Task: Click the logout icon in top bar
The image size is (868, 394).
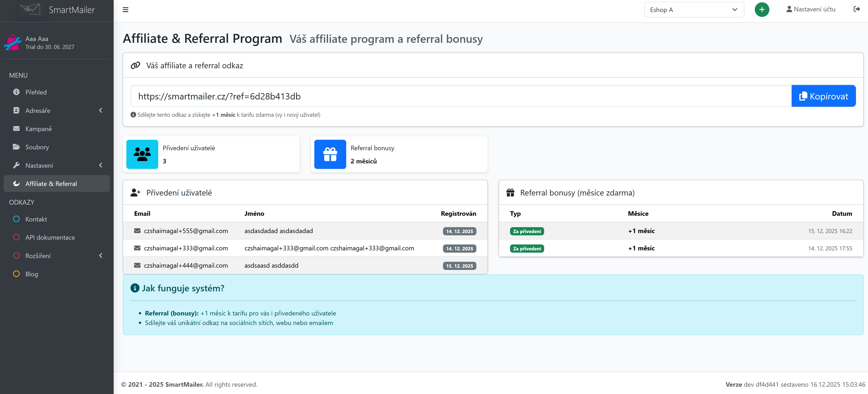Action: point(857,9)
